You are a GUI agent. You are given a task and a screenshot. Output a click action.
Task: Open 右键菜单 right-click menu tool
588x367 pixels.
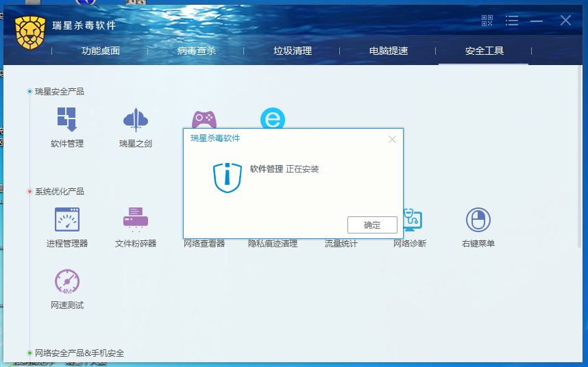478,220
